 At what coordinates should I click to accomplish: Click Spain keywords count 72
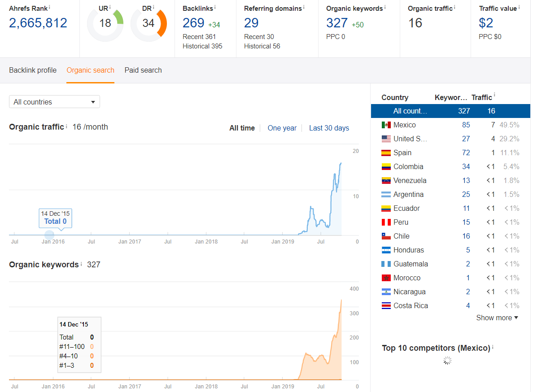tap(466, 152)
